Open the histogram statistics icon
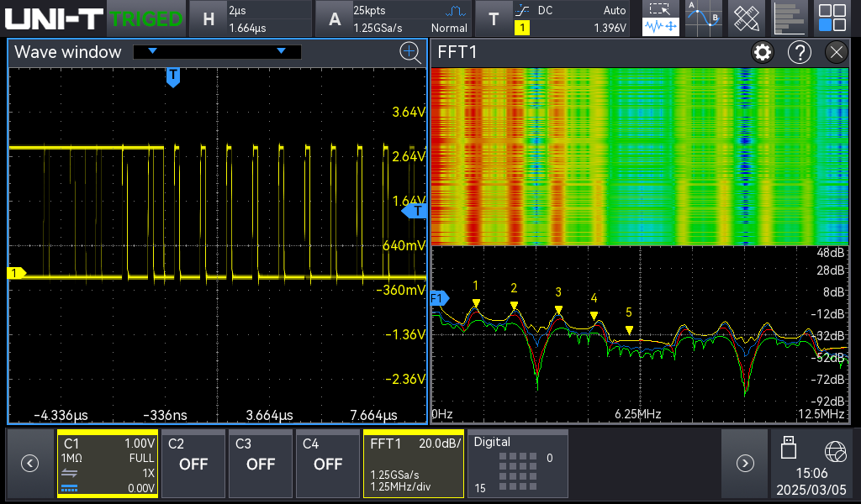The image size is (861, 504). point(789,18)
